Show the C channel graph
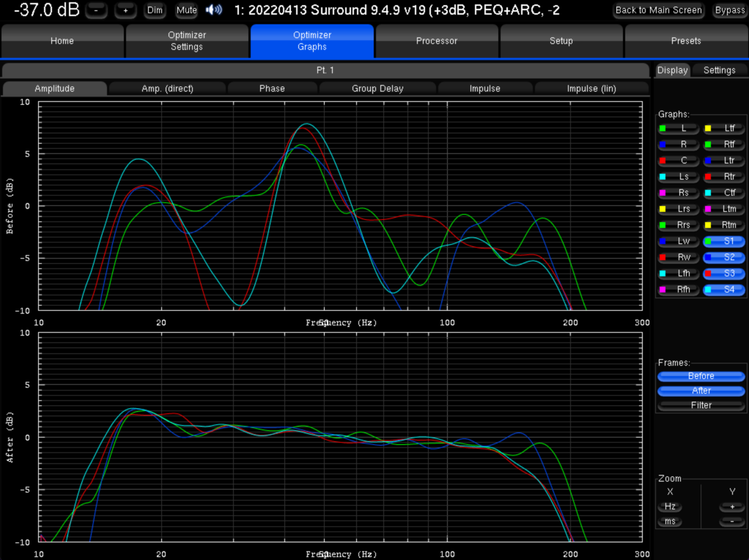The height and width of the screenshot is (560, 749). [x=679, y=161]
